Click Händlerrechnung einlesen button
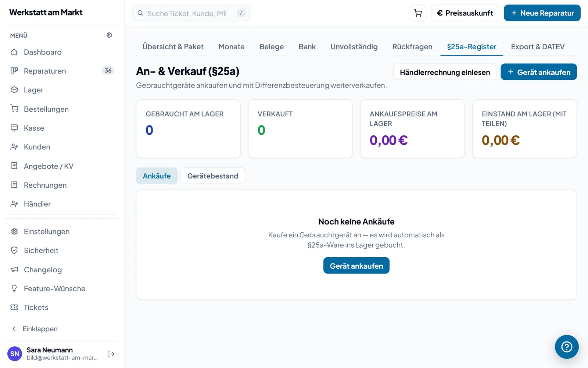The height and width of the screenshot is (368, 588). point(445,72)
